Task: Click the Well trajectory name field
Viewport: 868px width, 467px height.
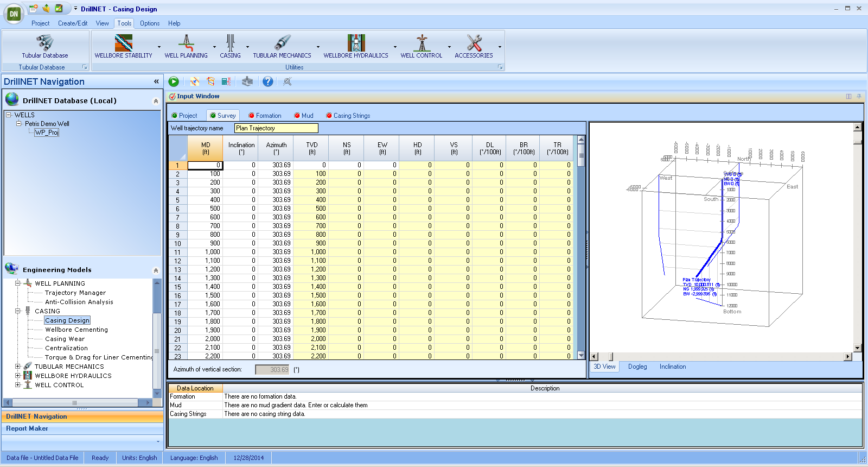Action: 276,128
